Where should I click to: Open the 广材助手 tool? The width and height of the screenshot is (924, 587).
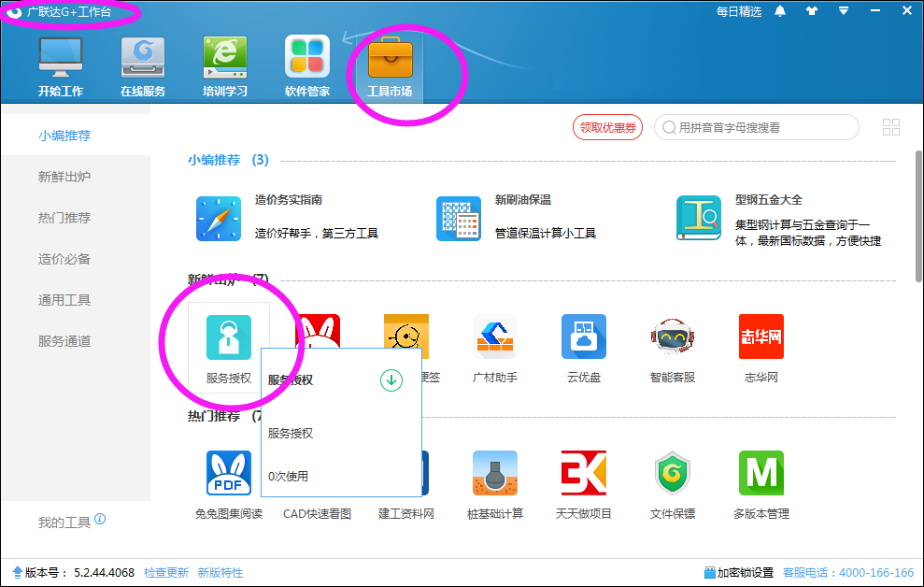(x=495, y=337)
